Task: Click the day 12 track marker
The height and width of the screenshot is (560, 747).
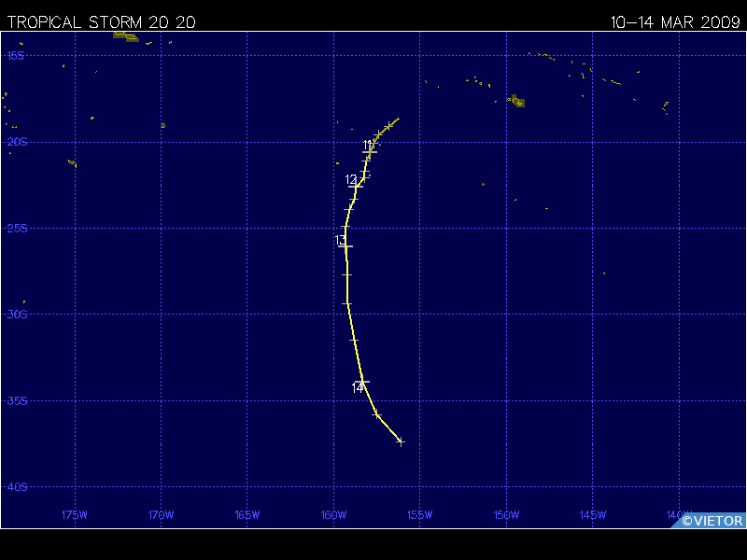Action: (356, 186)
